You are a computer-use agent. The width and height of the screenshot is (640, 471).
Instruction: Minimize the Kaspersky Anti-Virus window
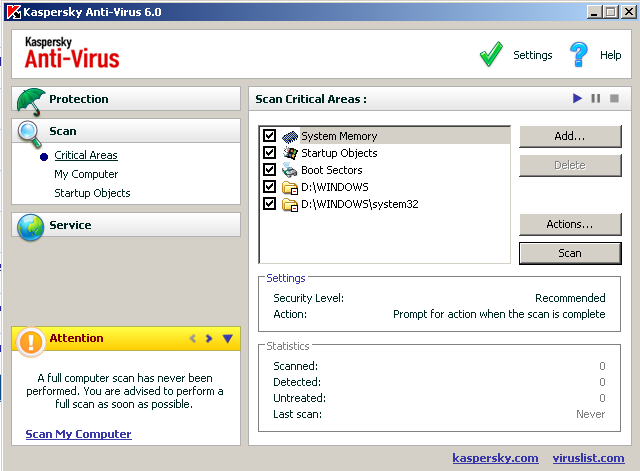(x=594, y=12)
